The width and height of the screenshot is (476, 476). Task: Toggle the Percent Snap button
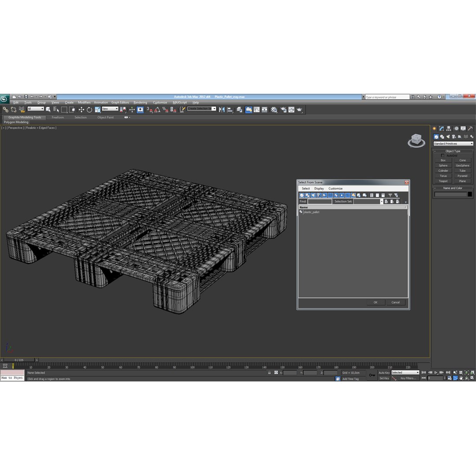[x=165, y=110]
